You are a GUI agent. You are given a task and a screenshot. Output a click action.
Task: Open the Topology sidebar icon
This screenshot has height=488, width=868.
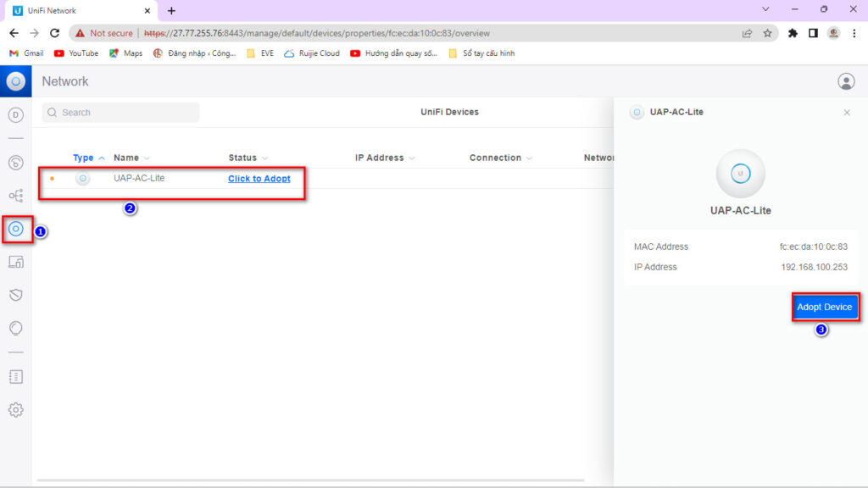point(16,196)
